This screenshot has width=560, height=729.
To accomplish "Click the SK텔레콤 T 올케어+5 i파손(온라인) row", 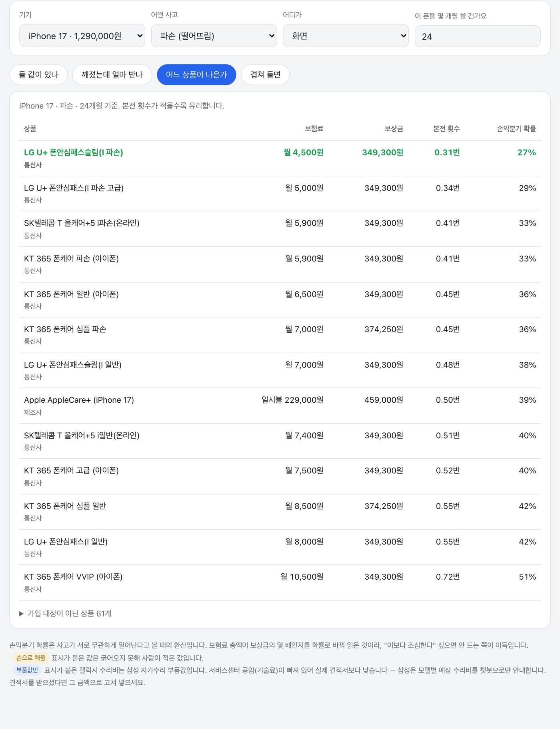I will [x=280, y=229].
